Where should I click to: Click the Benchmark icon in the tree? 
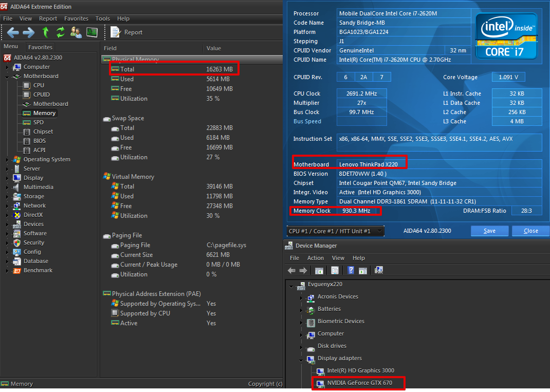point(16,270)
